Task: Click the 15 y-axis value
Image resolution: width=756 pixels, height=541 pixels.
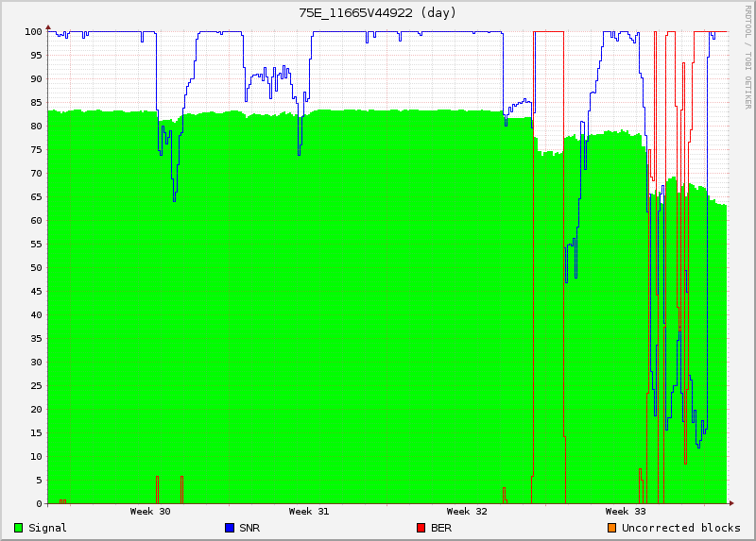Action: tap(36, 433)
